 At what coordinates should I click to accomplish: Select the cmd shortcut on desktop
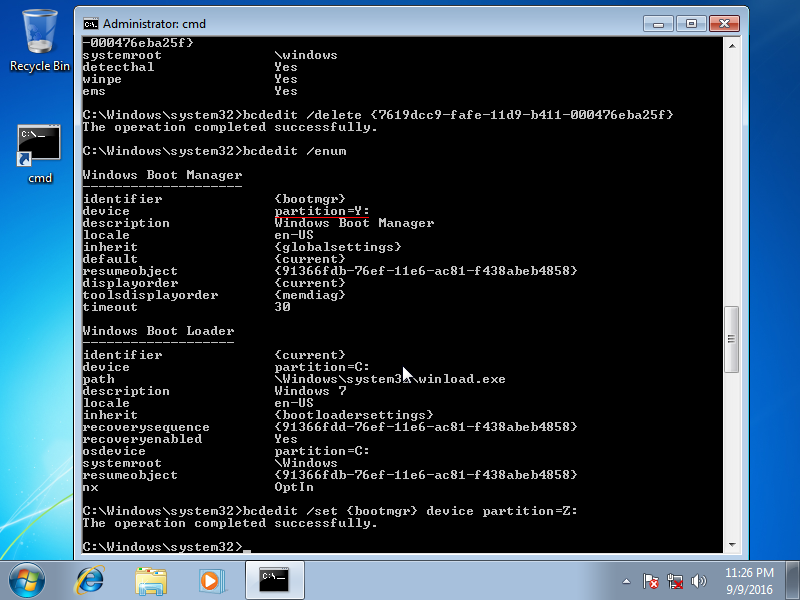[39, 154]
